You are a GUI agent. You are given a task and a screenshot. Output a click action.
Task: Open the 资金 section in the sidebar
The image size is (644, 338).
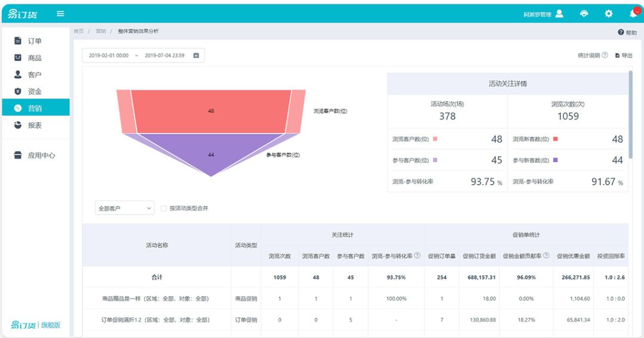pyautogui.click(x=35, y=91)
